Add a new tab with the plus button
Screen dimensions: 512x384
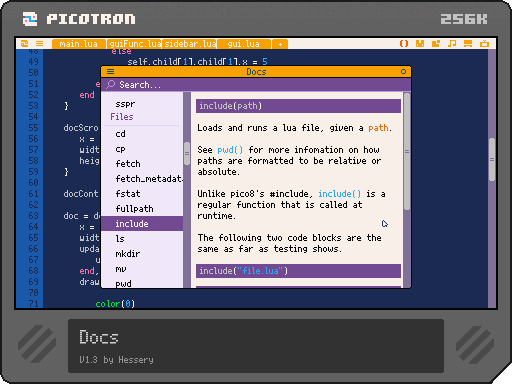pos(280,44)
